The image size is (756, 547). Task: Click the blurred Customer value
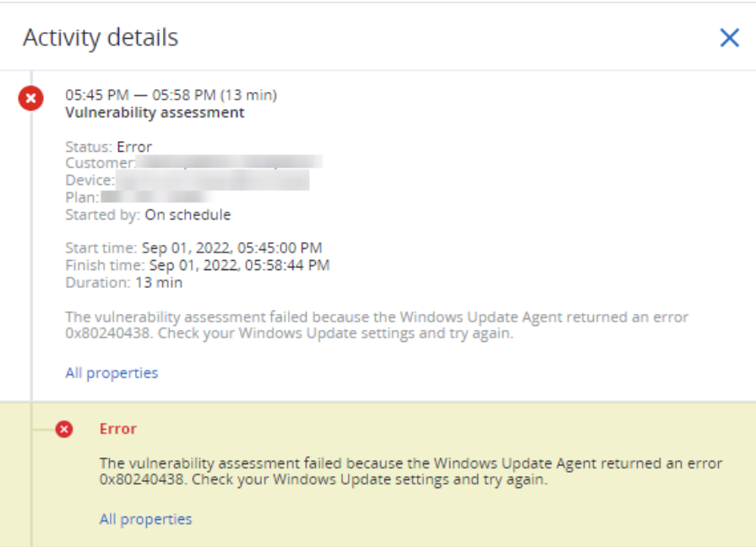230,162
